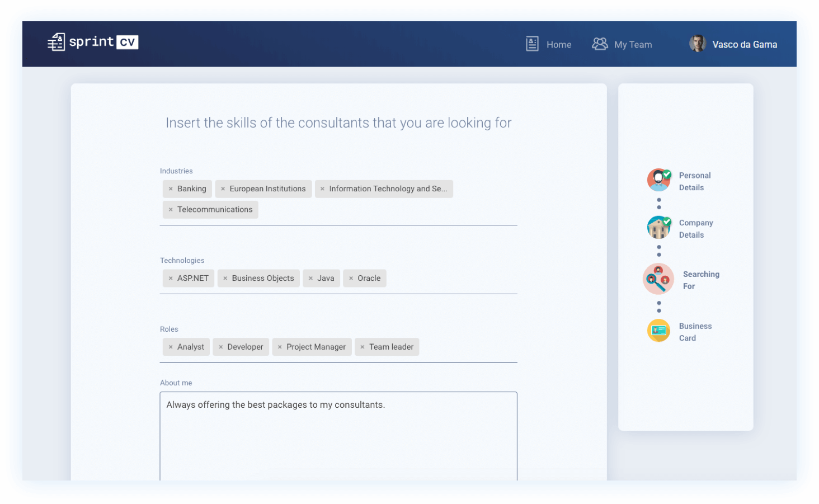Open Personal Details via its avatar step icon
The height and width of the screenshot is (504, 819).
point(658,180)
